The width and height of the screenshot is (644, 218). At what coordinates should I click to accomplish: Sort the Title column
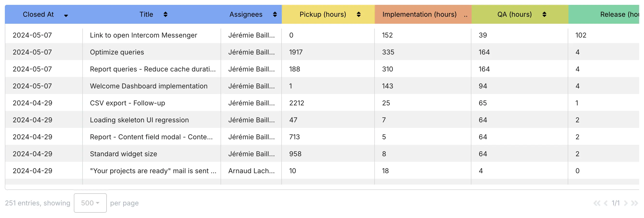[166, 14]
